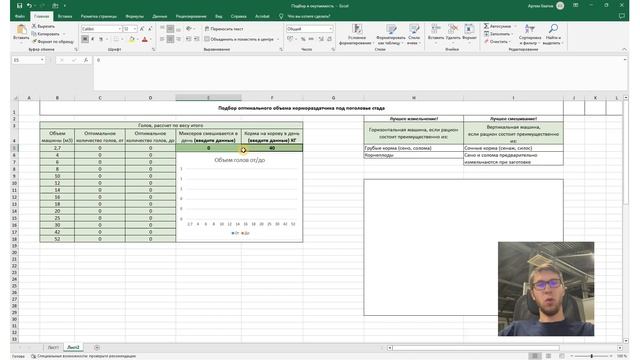Toggle underline formatting

coord(101,39)
